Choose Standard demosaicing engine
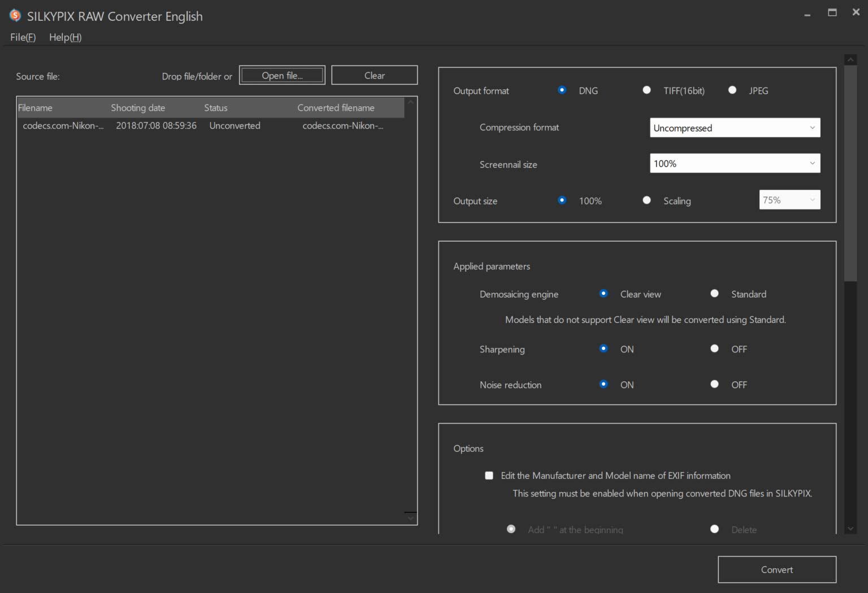Image resolution: width=868 pixels, height=593 pixels. (714, 293)
